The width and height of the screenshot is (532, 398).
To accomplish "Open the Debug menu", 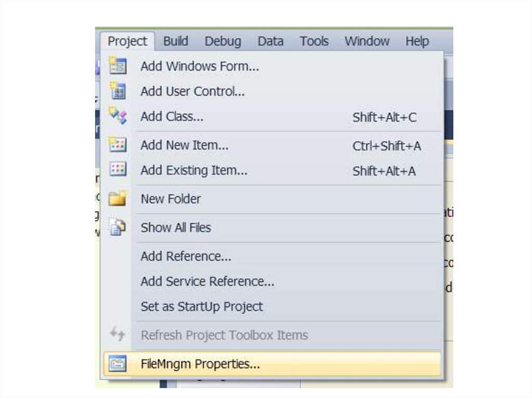I will point(222,41).
